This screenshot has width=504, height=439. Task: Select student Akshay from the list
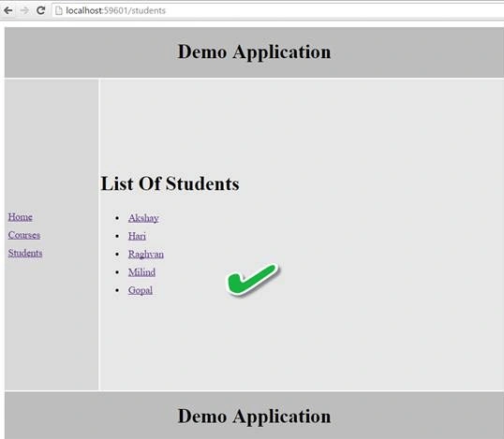pyautogui.click(x=143, y=218)
